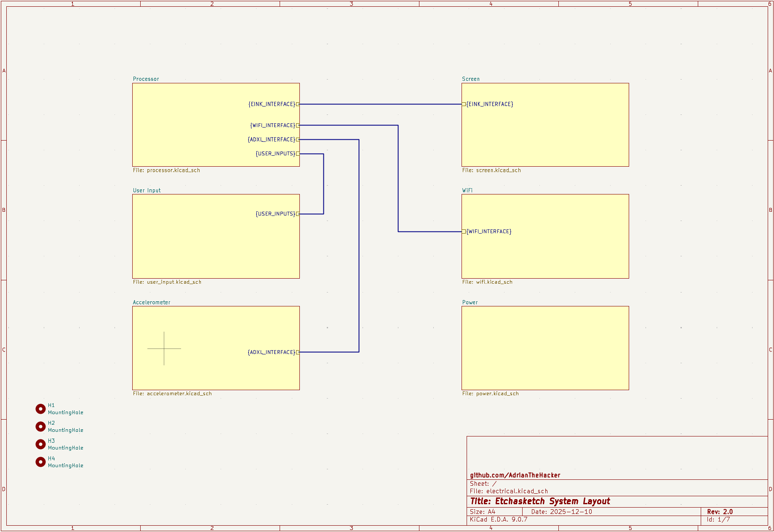This screenshot has width=774, height=532.
Task: Click the 'User Input' sheet name text
Action: coord(147,190)
